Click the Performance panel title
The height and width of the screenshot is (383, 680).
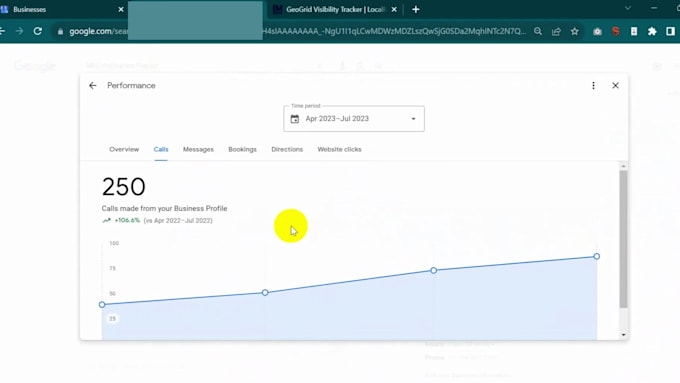(x=131, y=85)
